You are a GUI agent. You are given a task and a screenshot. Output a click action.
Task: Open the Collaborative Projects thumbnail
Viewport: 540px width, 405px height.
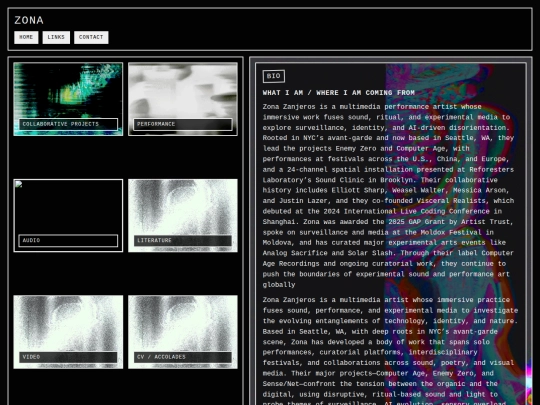coord(68,99)
